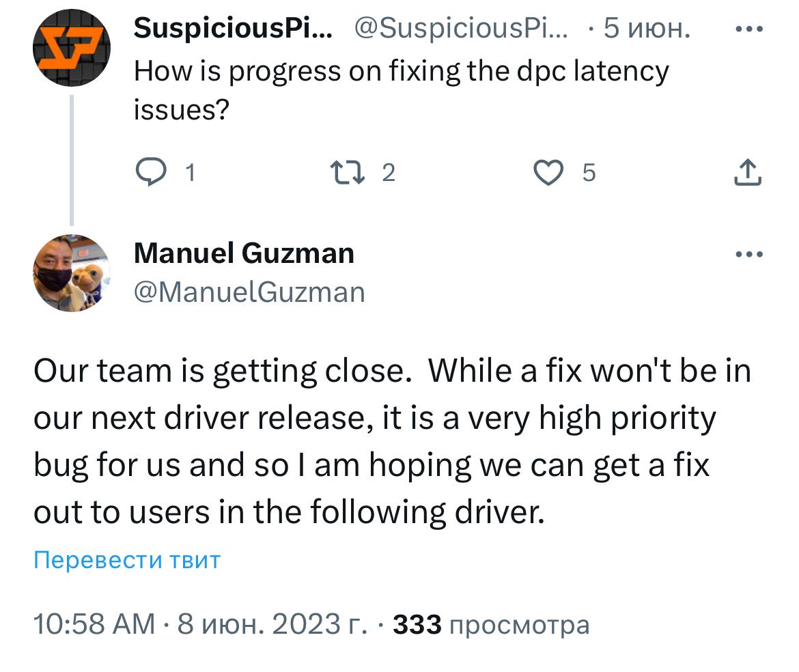Click the retweet count number 2
This screenshot has width=799, height=672.
pos(388,173)
